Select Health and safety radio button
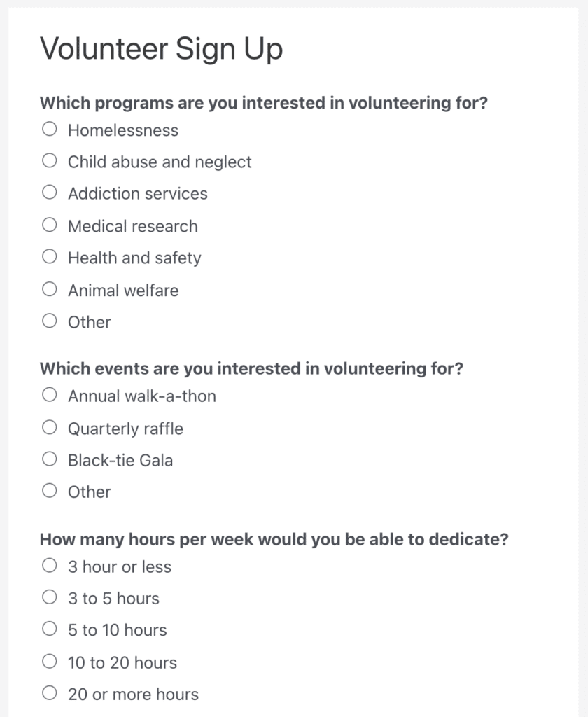 tap(49, 258)
